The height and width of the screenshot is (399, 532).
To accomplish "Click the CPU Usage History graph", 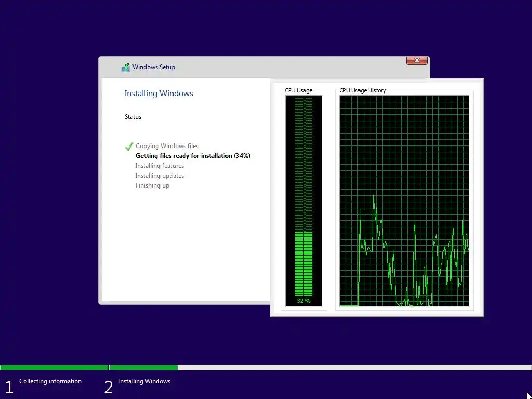I will [x=404, y=201].
